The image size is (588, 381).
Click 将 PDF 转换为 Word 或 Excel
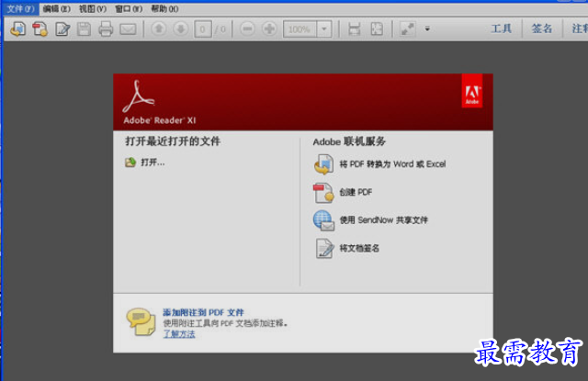pyautogui.click(x=392, y=164)
